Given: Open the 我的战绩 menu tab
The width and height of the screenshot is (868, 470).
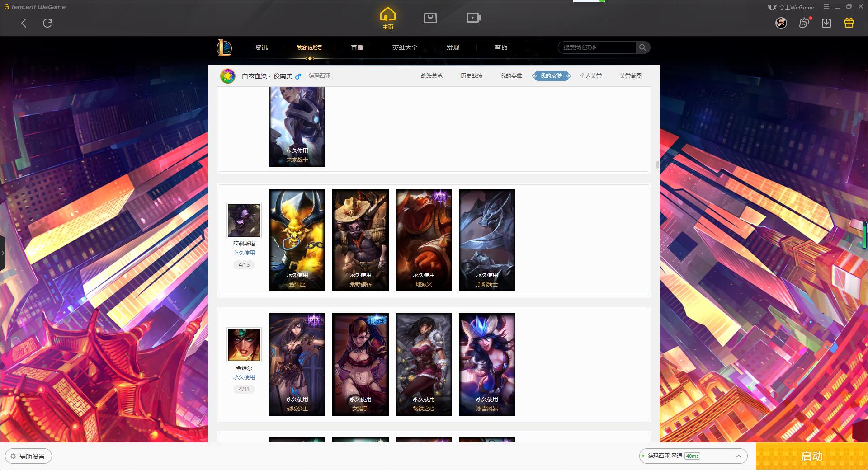Looking at the screenshot, I should [x=309, y=47].
